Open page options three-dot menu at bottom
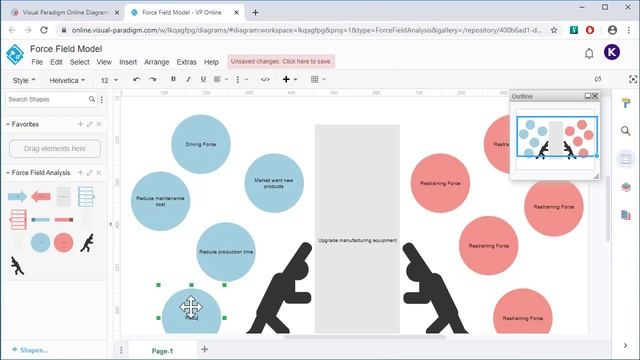640x360 pixels. point(121,350)
